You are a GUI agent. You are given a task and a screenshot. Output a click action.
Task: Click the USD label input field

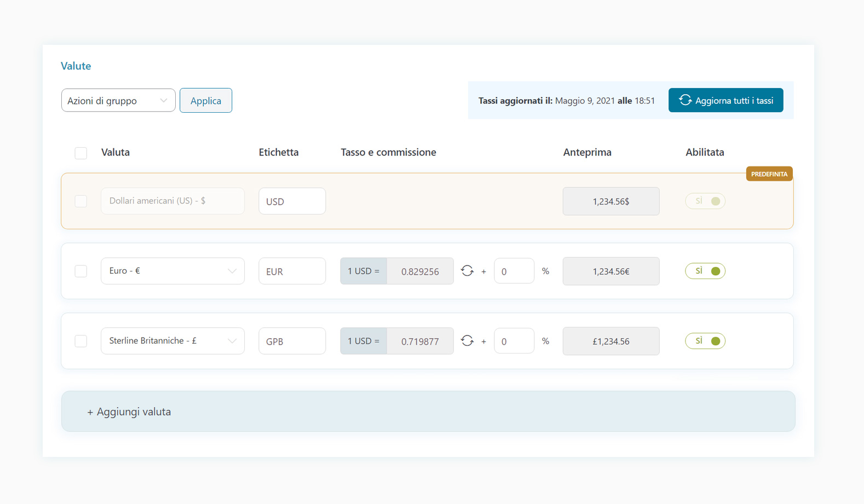(x=292, y=201)
